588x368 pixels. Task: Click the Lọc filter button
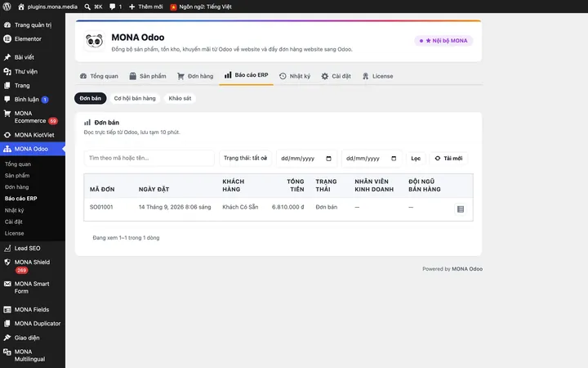pyautogui.click(x=416, y=159)
